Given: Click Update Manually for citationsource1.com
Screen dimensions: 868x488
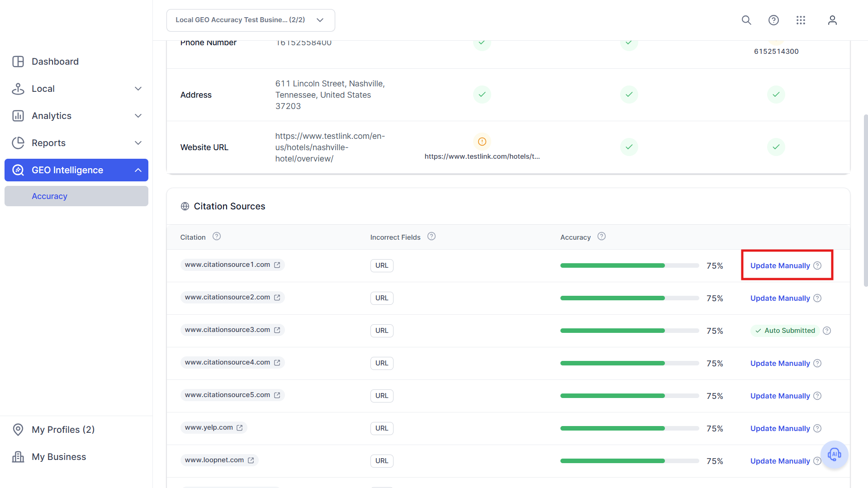Looking at the screenshot, I should tap(780, 266).
